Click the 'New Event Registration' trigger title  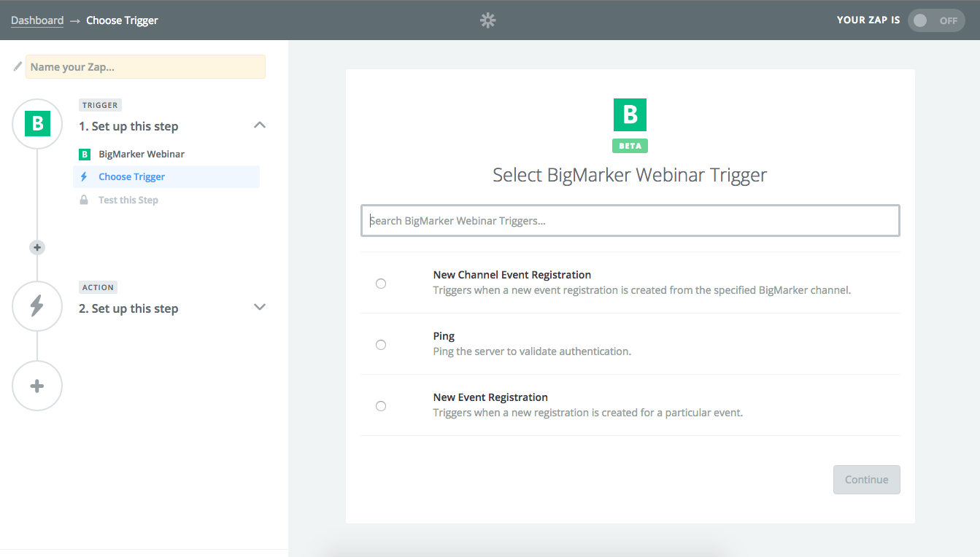(490, 397)
